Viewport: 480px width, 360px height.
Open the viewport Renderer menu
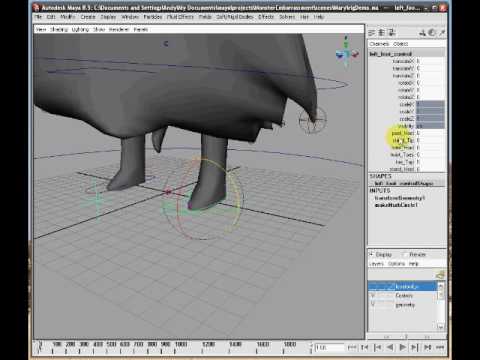pos(119,29)
